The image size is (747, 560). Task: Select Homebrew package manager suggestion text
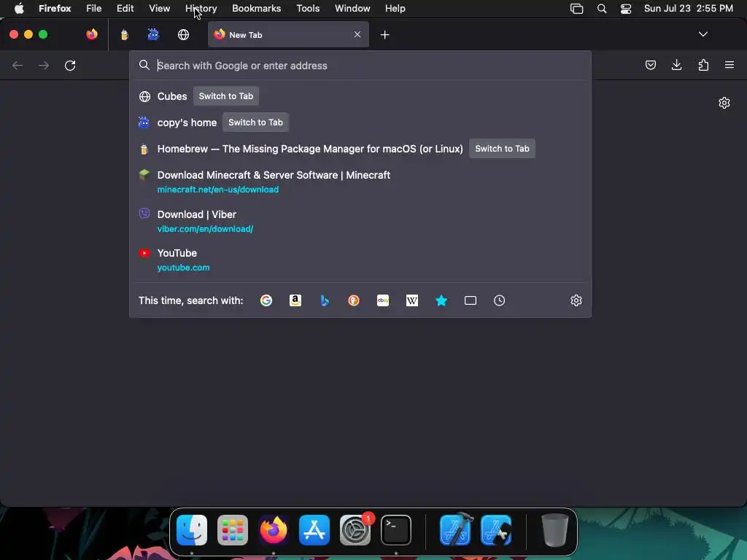pos(310,149)
